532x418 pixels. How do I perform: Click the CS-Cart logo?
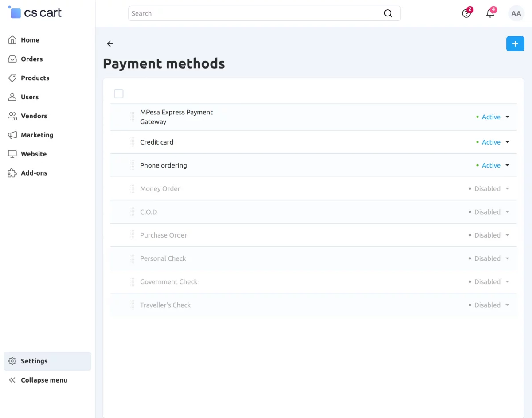[x=35, y=12]
